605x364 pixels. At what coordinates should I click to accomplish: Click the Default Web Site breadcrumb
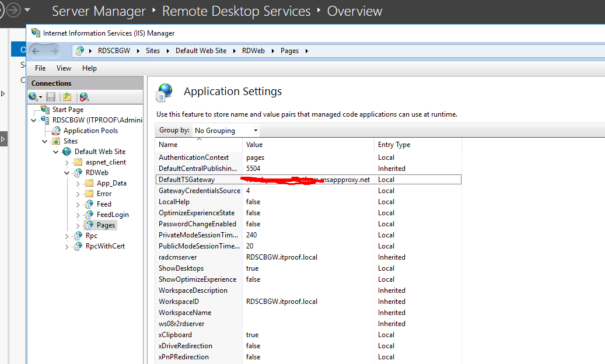pyautogui.click(x=201, y=51)
